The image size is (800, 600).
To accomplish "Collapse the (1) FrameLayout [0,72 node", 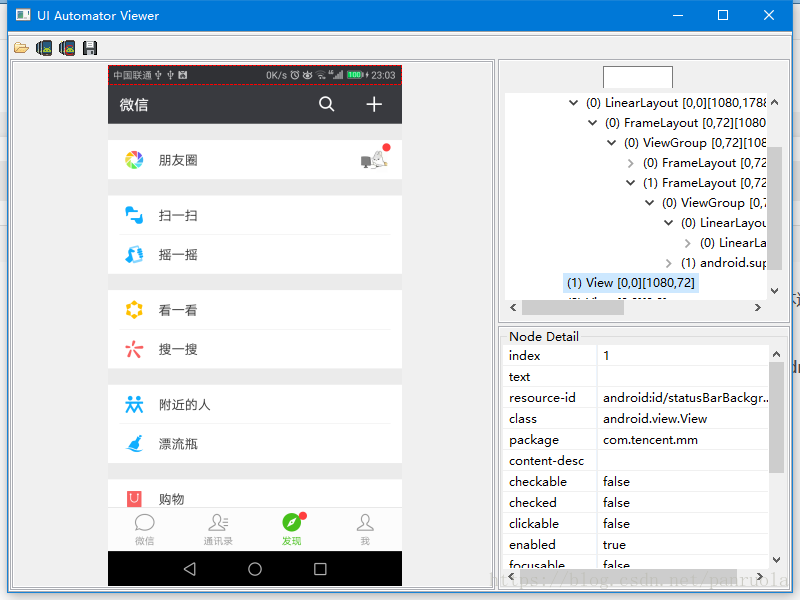I will point(631,183).
